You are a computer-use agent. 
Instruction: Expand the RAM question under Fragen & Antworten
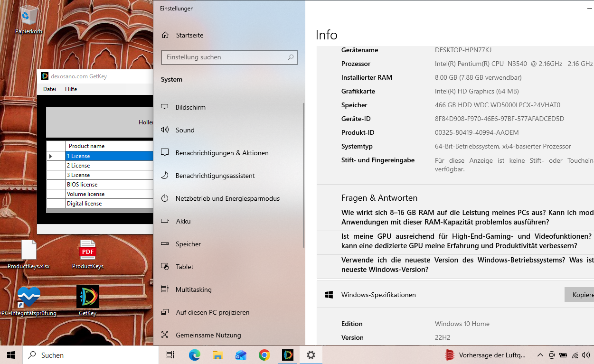(x=455, y=217)
